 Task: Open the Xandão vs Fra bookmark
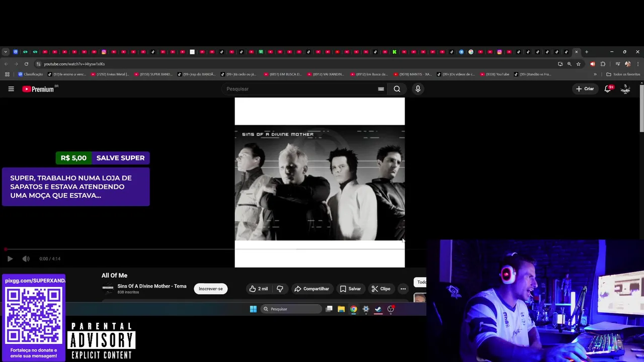coord(533,74)
